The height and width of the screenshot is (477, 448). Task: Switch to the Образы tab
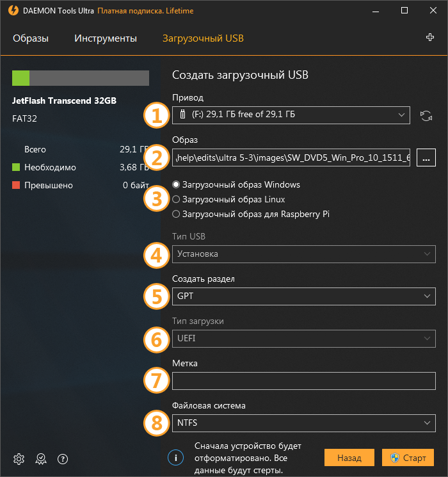pyautogui.click(x=31, y=38)
